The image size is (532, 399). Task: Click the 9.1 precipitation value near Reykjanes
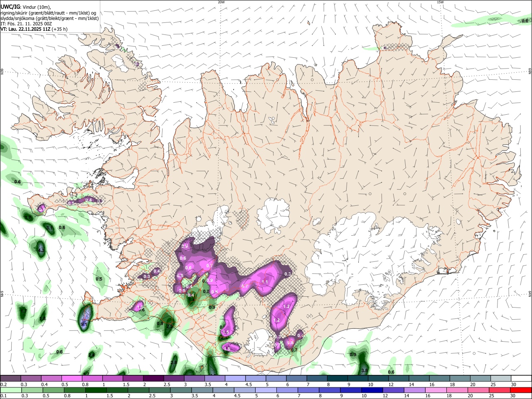(84, 324)
